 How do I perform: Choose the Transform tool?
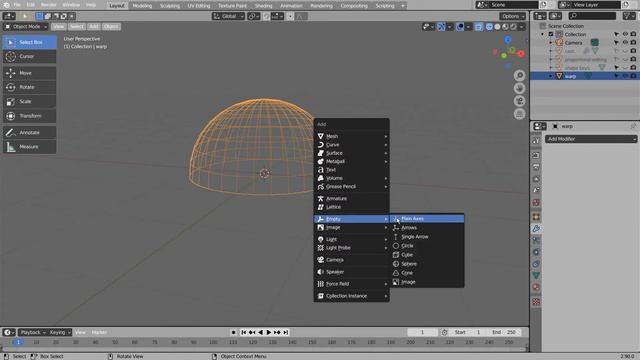point(29,116)
